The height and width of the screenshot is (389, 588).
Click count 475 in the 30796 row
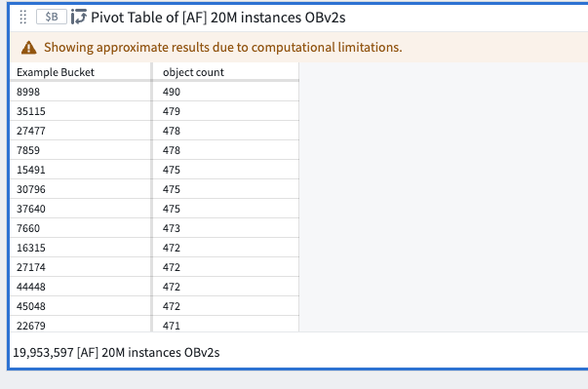pyautogui.click(x=226, y=189)
